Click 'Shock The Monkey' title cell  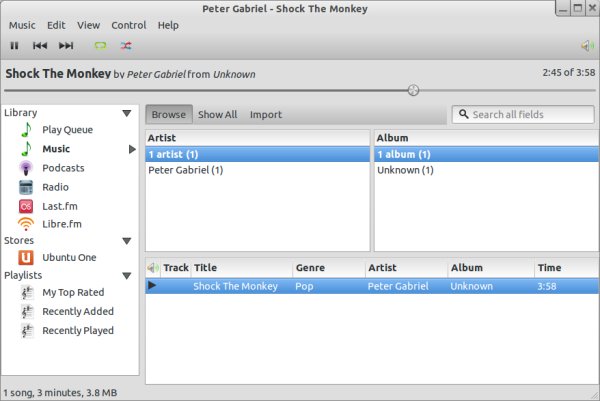(x=235, y=286)
